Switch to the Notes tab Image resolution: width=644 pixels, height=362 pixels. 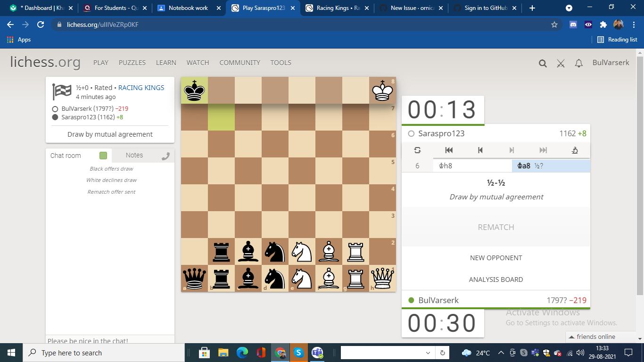click(x=134, y=155)
